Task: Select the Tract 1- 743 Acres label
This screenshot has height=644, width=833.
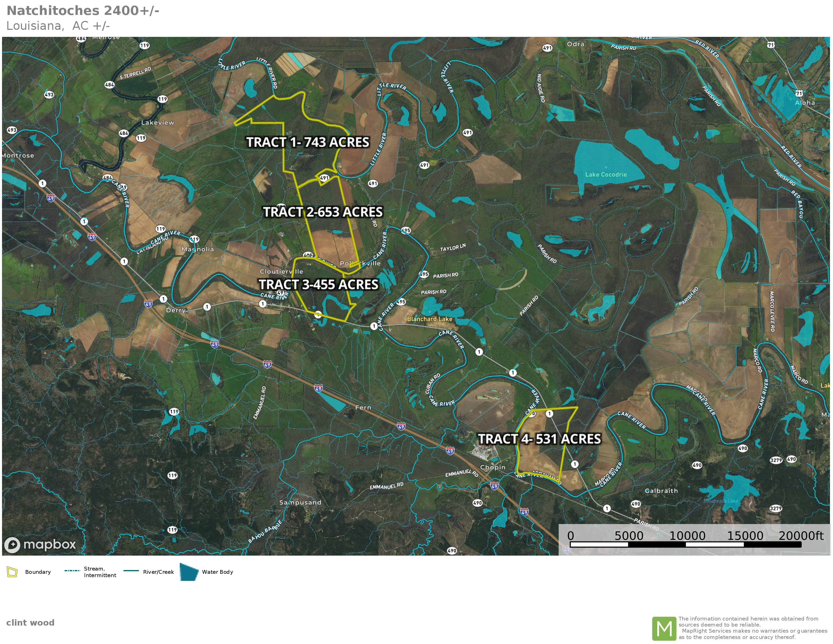Action: click(x=308, y=142)
